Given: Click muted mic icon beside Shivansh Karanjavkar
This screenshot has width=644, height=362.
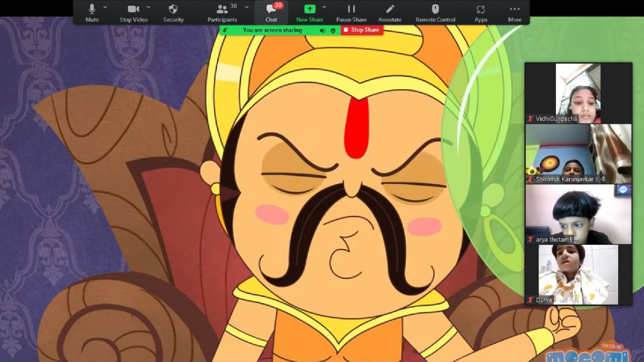Looking at the screenshot, I should (x=530, y=179).
